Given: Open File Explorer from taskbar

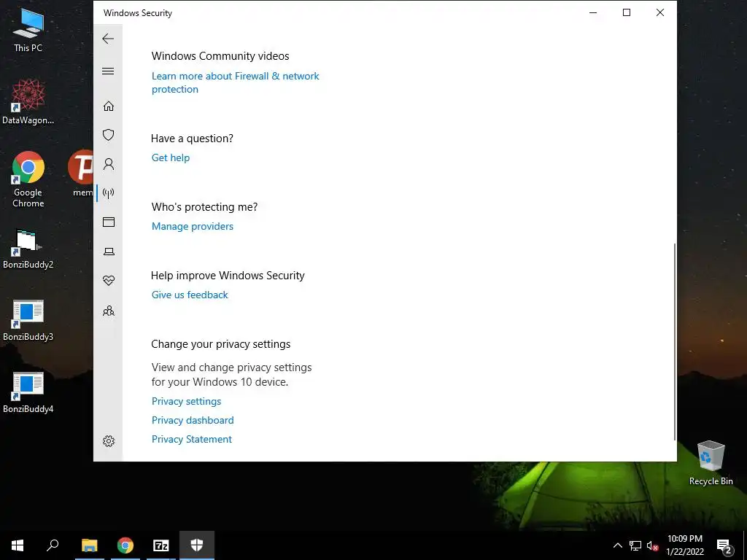Looking at the screenshot, I should pos(90,545).
